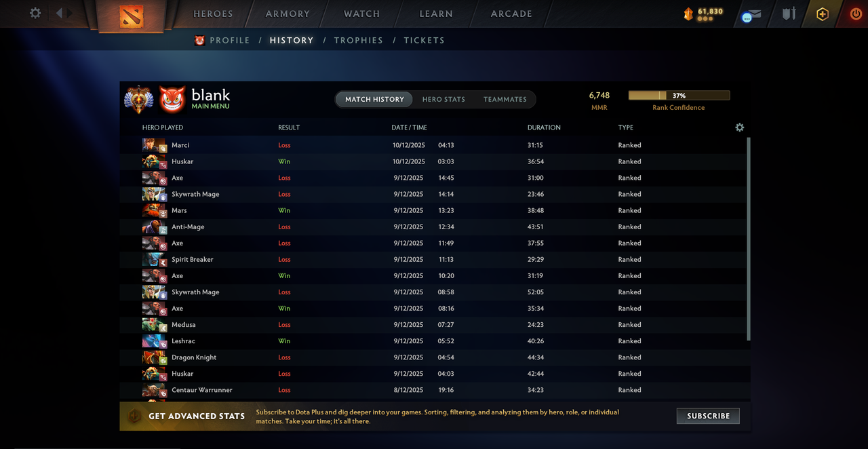
Task: Switch to the PROFILE sub-tab
Action: pos(230,41)
